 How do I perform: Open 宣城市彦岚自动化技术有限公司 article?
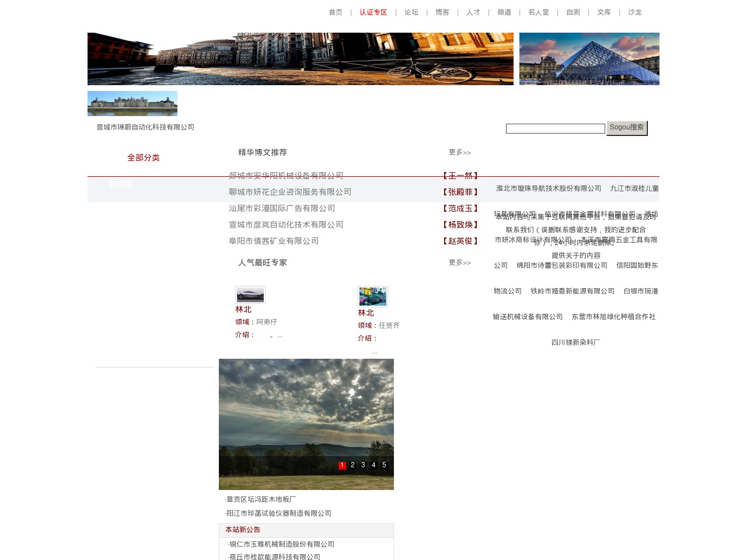pyautogui.click(x=286, y=225)
